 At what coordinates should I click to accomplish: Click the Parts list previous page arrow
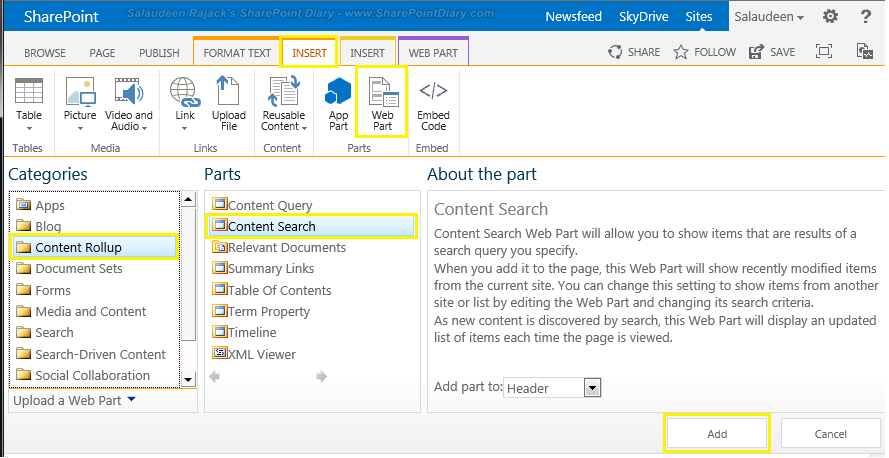point(214,376)
